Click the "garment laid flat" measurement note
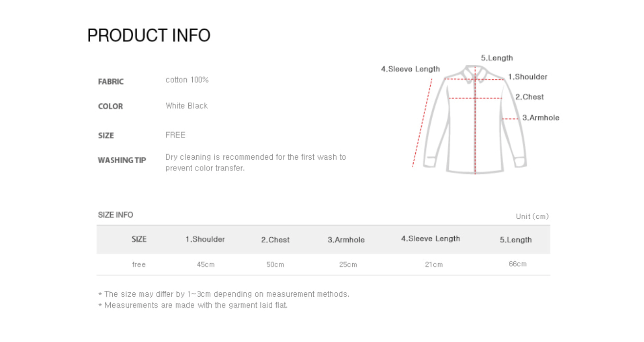 193,305
